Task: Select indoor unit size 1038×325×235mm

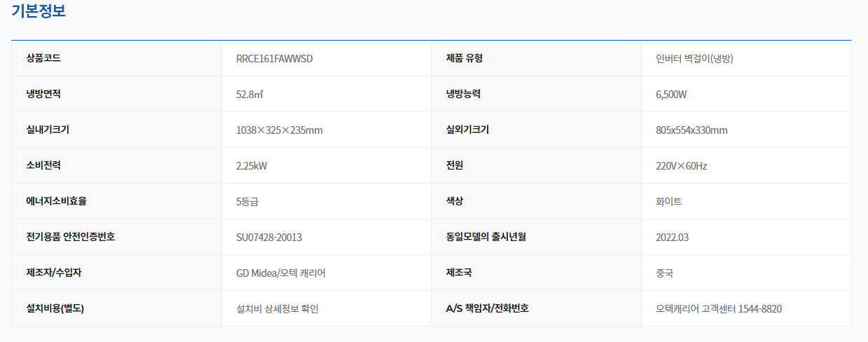Action: (x=280, y=130)
